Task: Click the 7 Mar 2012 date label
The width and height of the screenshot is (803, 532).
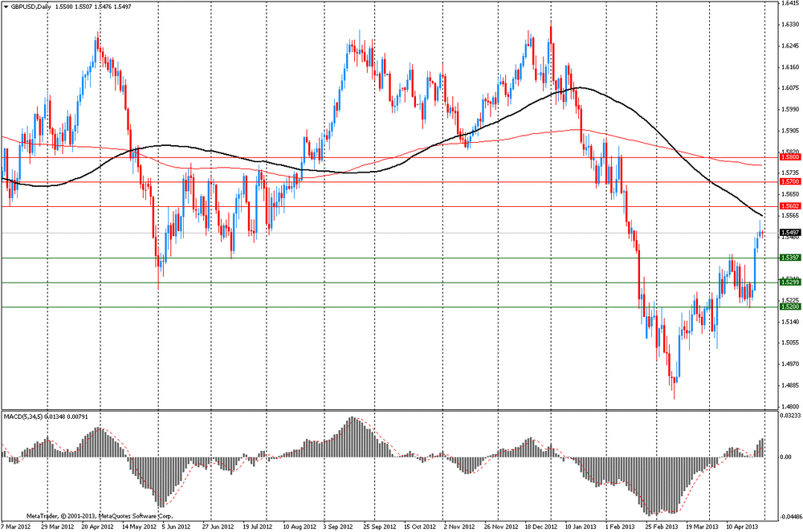Action: click(x=16, y=527)
